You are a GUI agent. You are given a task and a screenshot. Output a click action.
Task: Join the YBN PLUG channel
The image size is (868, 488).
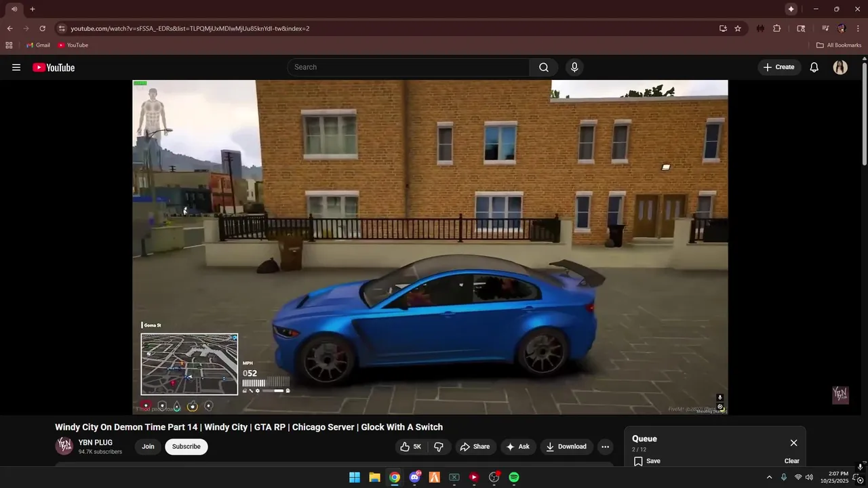coord(148,447)
